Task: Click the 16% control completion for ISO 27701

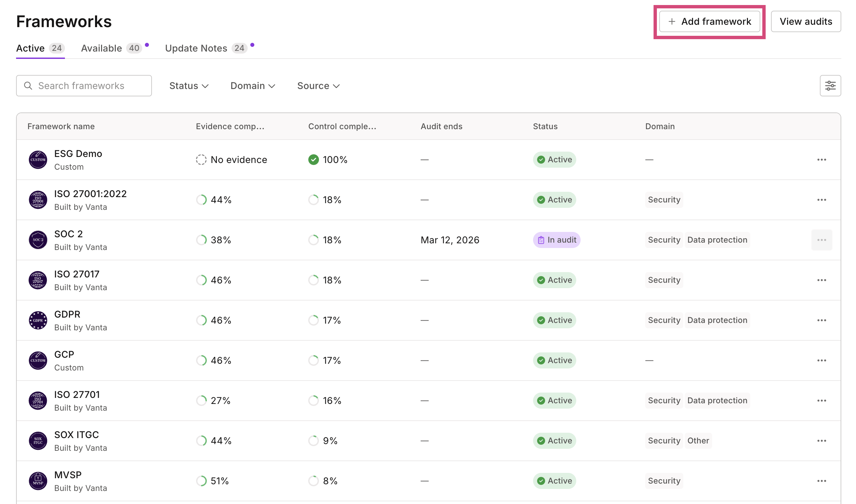Action: tap(325, 400)
